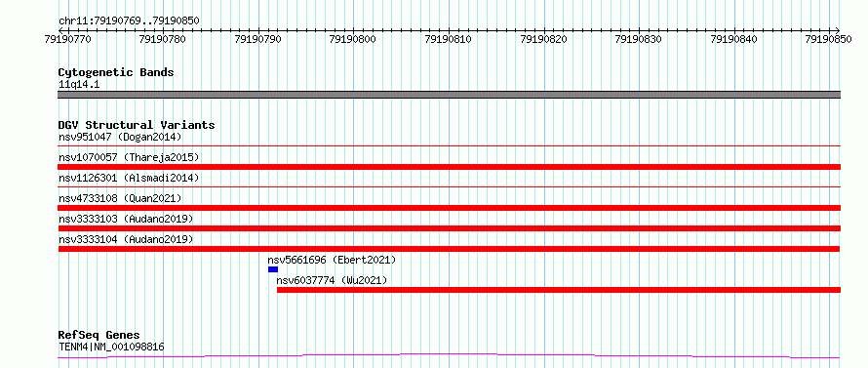Click the Cytogenetic Bands track title

pyautogui.click(x=116, y=72)
